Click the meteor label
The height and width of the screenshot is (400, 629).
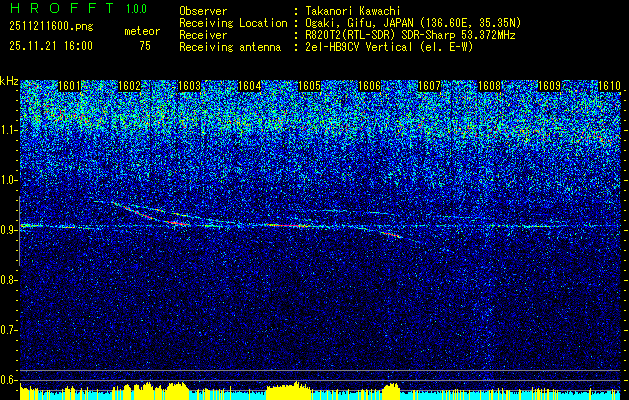click(142, 31)
